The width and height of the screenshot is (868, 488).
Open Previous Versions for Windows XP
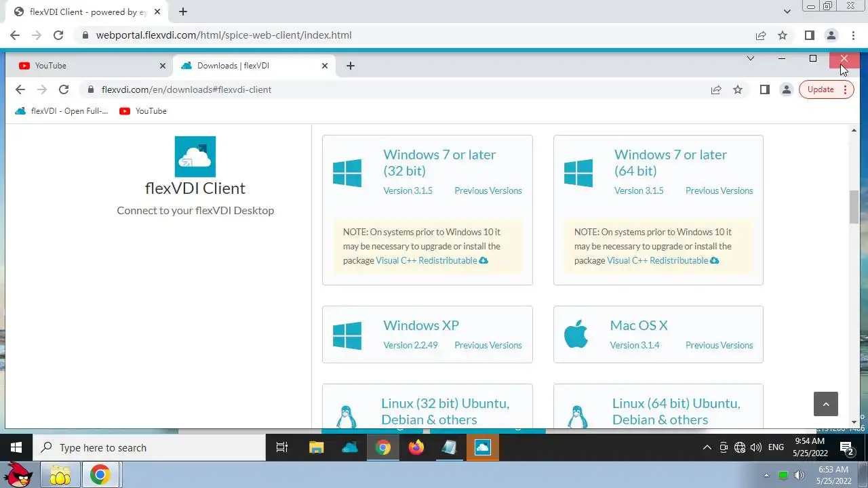click(x=488, y=345)
